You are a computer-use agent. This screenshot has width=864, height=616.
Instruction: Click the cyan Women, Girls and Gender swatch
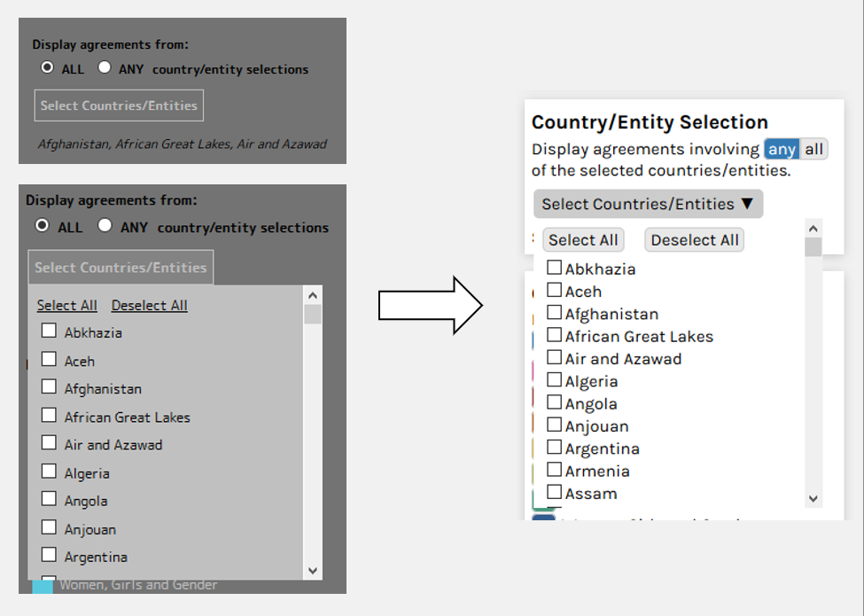(43, 586)
